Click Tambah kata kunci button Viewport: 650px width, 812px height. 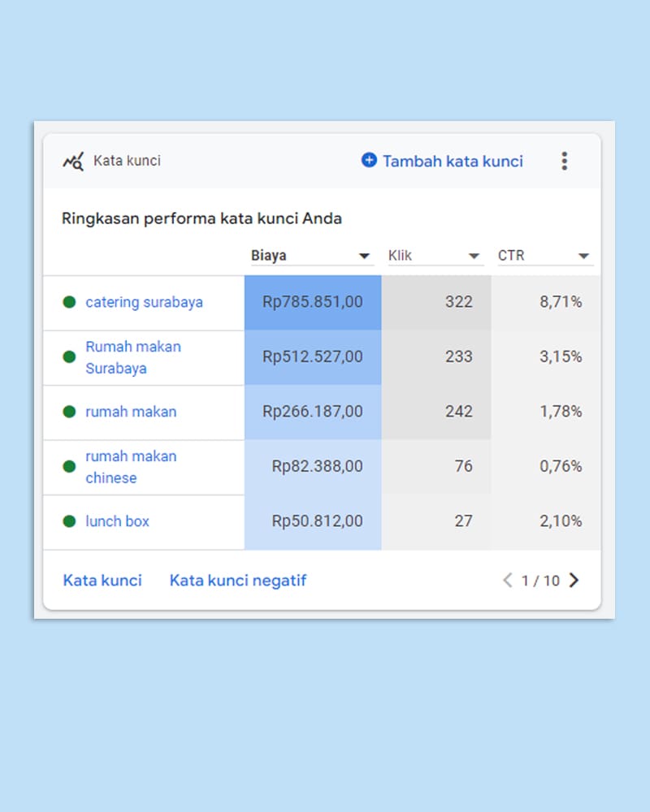pyautogui.click(x=452, y=161)
